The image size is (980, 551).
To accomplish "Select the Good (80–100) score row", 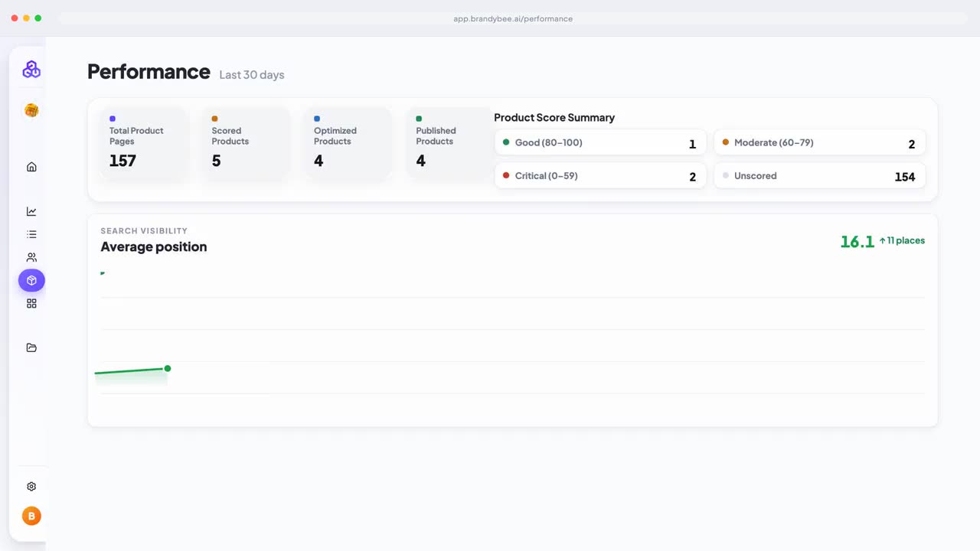I will (x=600, y=143).
